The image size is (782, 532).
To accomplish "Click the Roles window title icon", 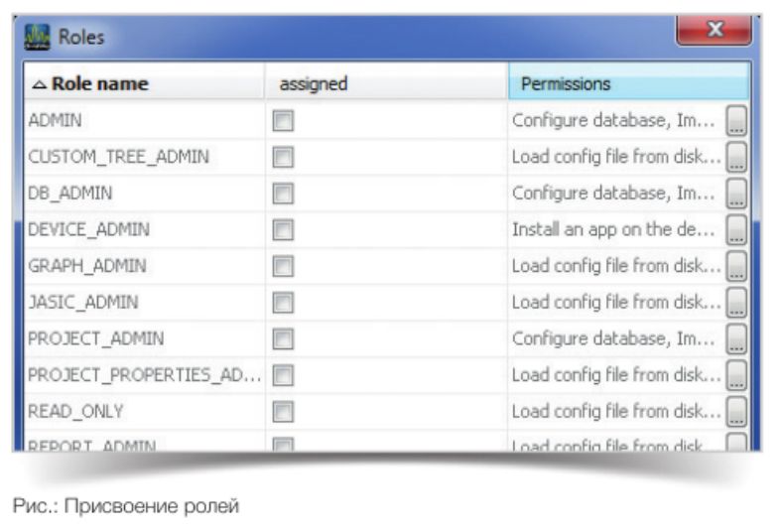I will (x=38, y=39).
